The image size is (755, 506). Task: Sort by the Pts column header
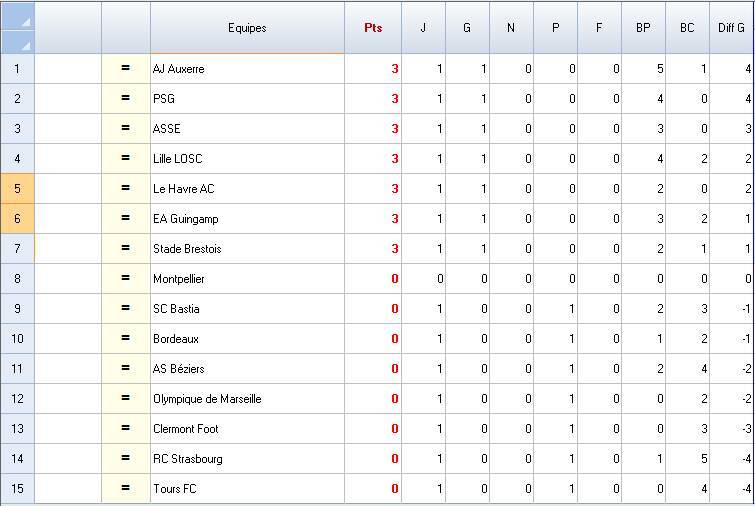[373, 28]
